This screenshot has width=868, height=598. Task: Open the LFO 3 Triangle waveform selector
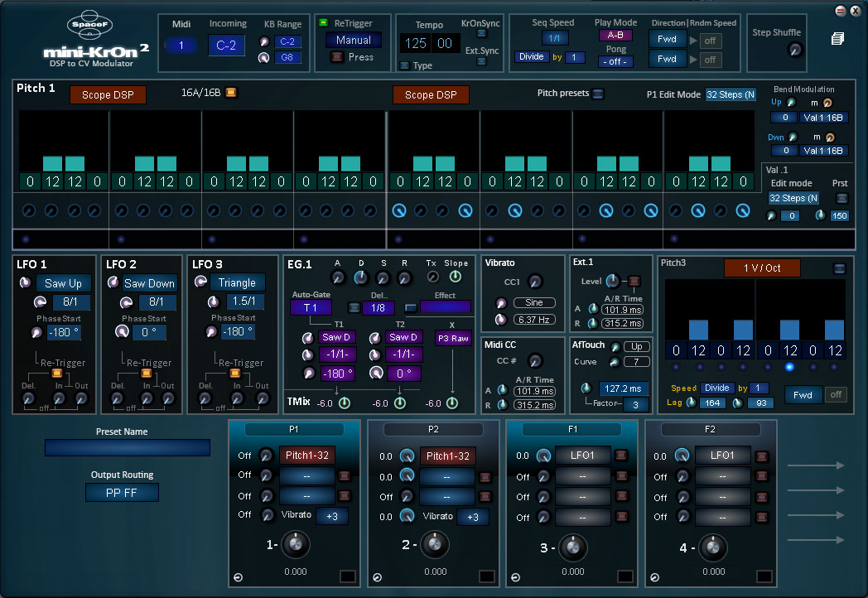[x=237, y=282]
